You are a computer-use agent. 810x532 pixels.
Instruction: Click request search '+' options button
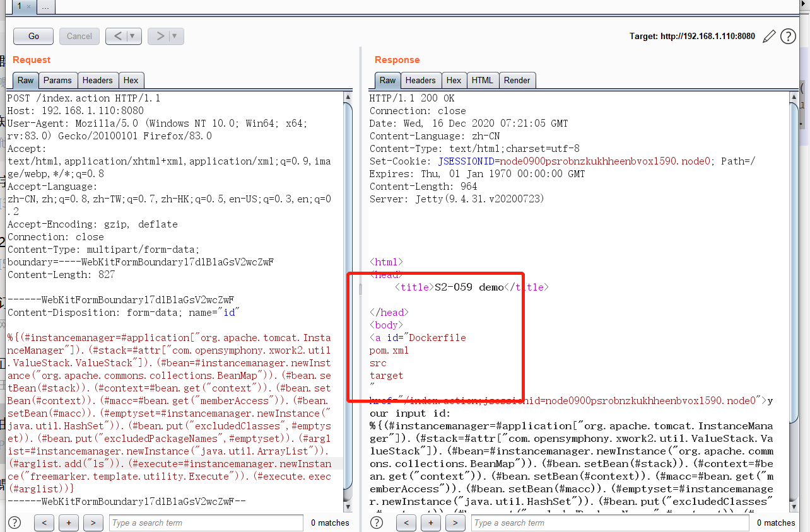point(68,523)
